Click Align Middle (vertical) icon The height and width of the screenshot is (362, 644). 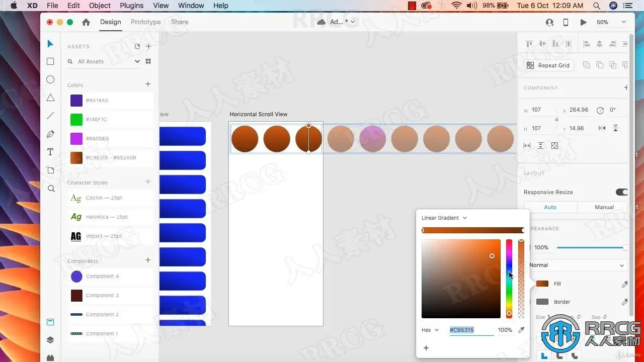[x=542, y=44]
